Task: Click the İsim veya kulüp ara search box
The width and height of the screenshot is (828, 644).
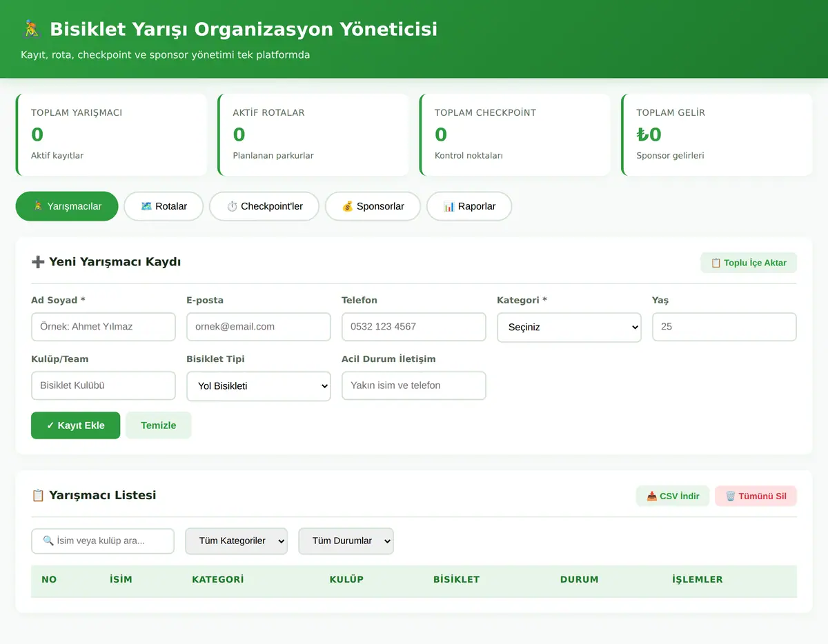Action: (103, 541)
